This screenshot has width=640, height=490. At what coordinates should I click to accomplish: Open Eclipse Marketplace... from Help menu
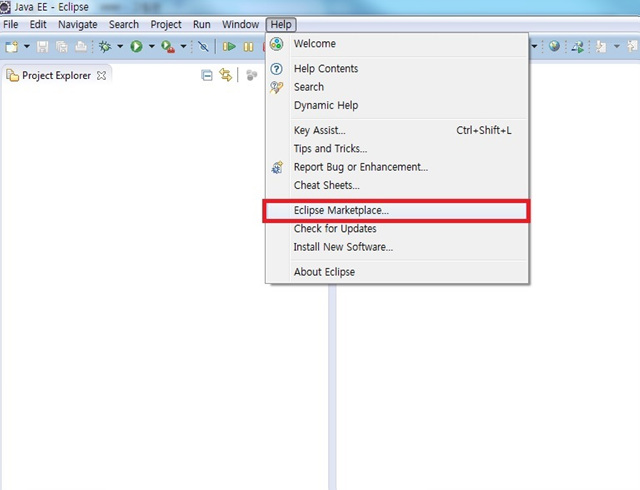click(397, 210)
